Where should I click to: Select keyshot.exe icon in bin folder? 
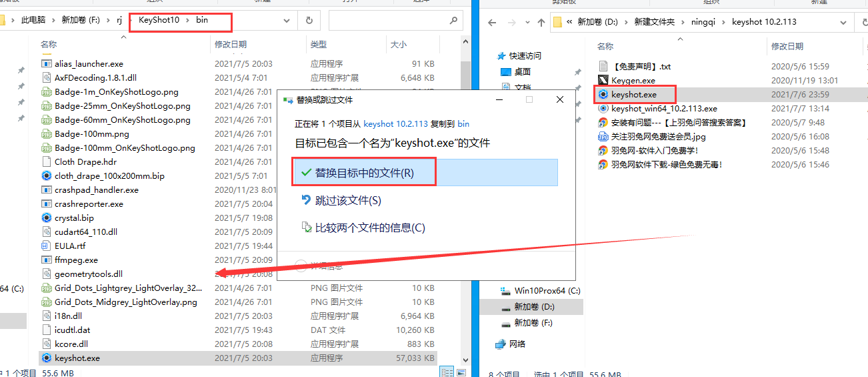[x=47, y=358]
